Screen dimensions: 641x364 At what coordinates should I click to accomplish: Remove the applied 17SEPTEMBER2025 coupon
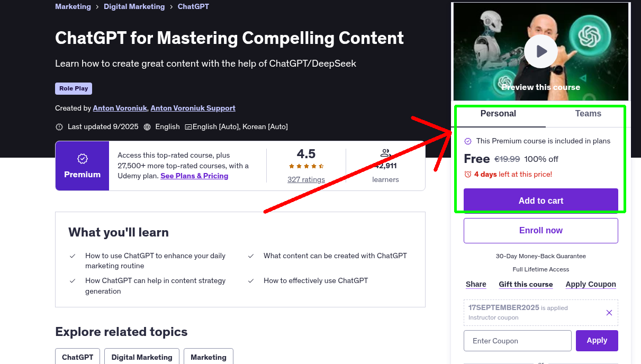tap(609, 313)
